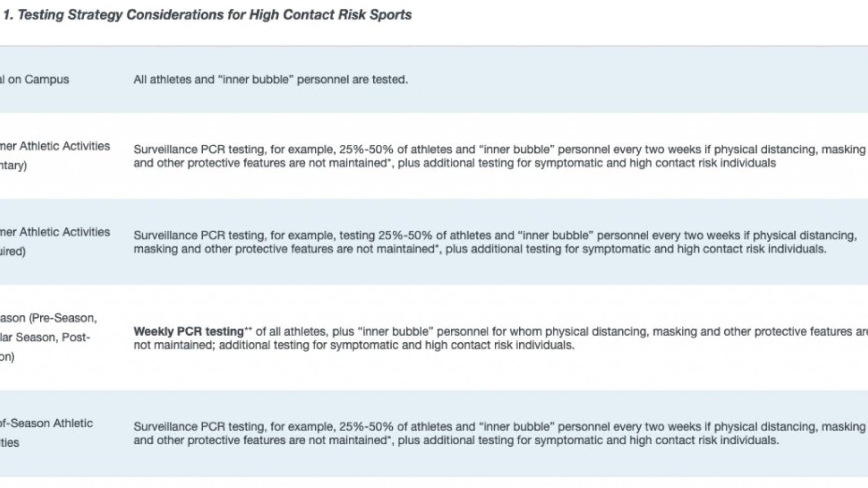Screen dimensions: 868x488
Task: Click description containing "testing 25%-50% of athletes"
Action: click(x=495, y=242)
